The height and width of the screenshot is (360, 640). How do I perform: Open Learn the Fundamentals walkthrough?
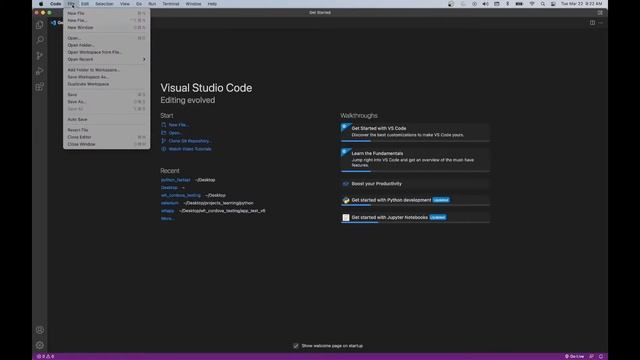click(x=415, y=160)
